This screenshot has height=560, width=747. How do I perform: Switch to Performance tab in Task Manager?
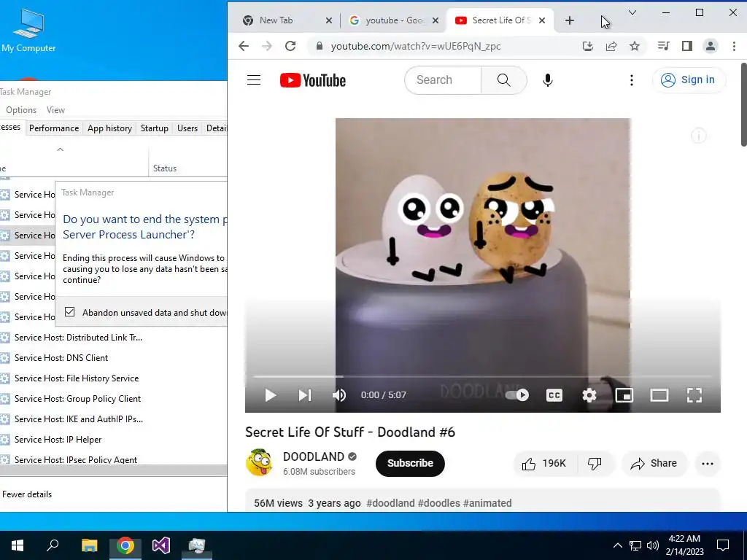tap(54, 128)
